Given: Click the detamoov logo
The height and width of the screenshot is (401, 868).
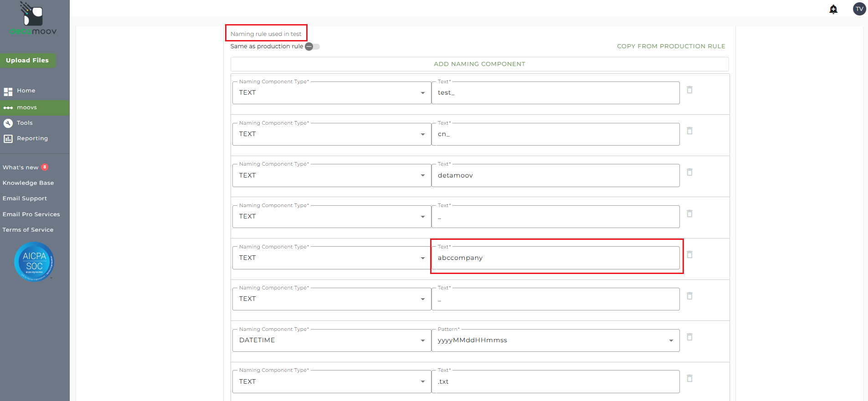Looking at the screenshot, I should (33, 19).
